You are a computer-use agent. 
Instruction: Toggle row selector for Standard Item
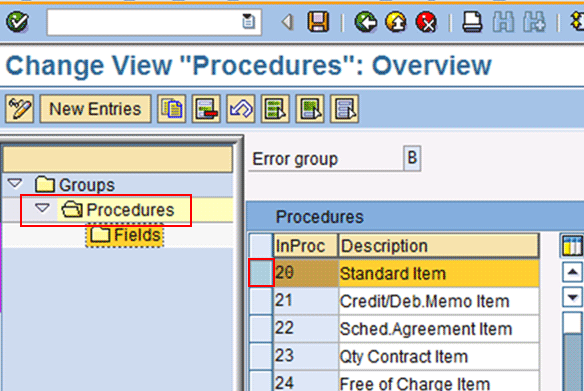pos(261,273)
